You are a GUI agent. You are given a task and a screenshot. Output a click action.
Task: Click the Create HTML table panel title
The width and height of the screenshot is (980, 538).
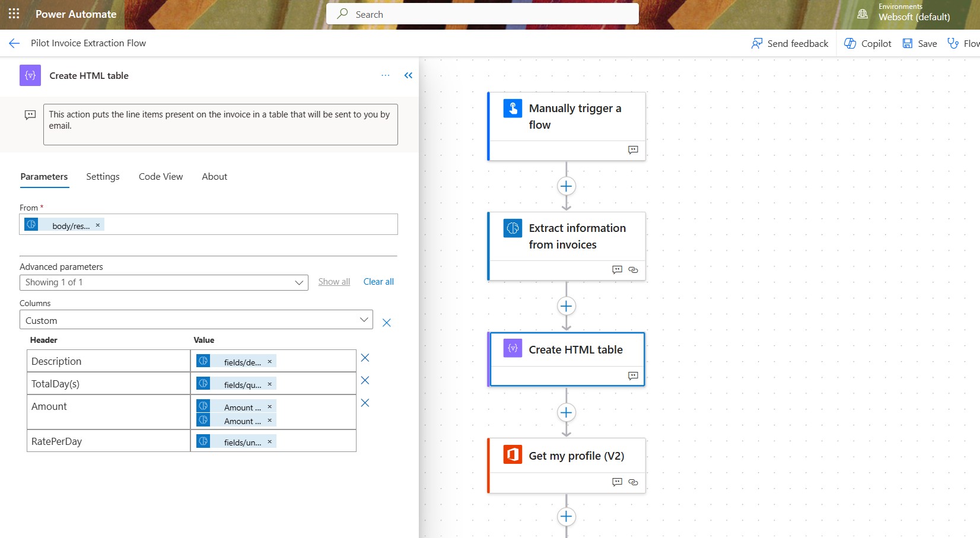tap(89, 75)
